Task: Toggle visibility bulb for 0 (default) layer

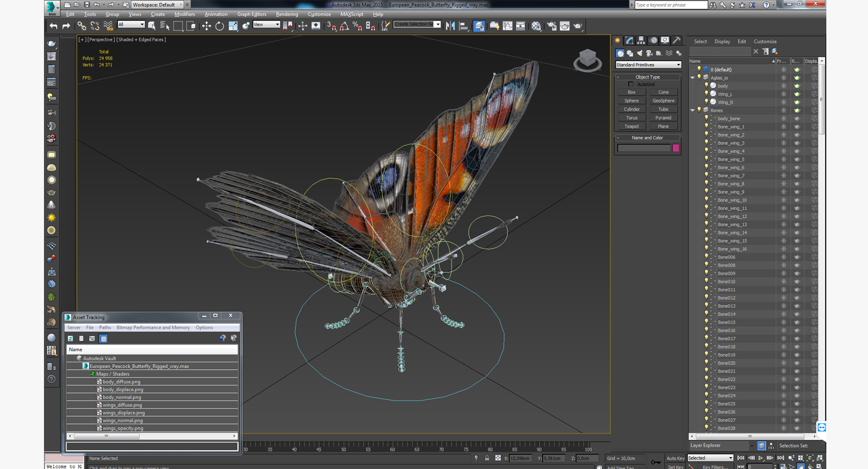Action: click(x=699, y=69)
